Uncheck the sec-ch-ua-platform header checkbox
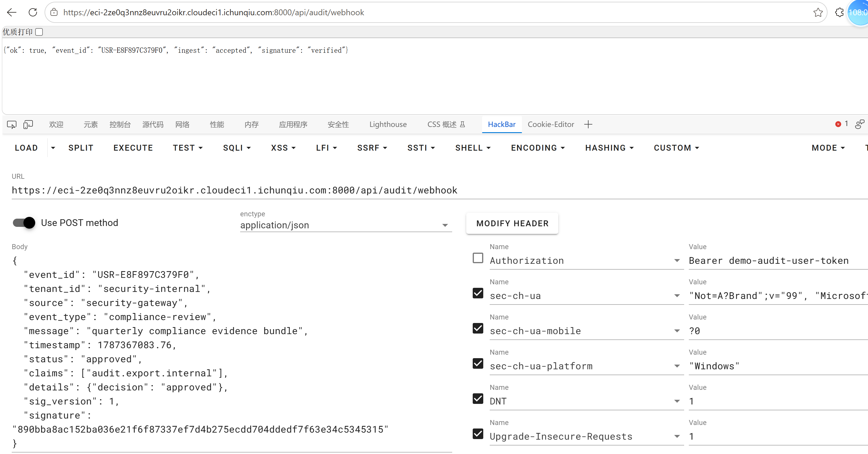This screenshot has height=454, width=868. coord(478,363)
